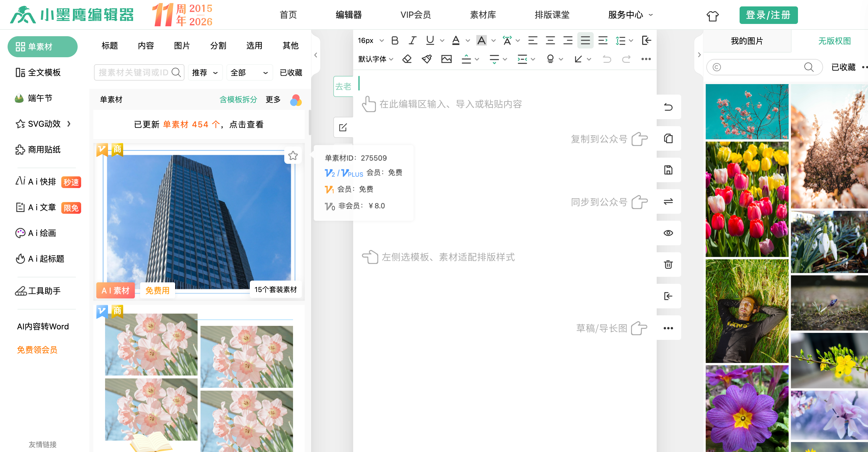Screen dimensions: 868x452
Task: Click the import icon on right rail
Action: click(x=668, y=296)
